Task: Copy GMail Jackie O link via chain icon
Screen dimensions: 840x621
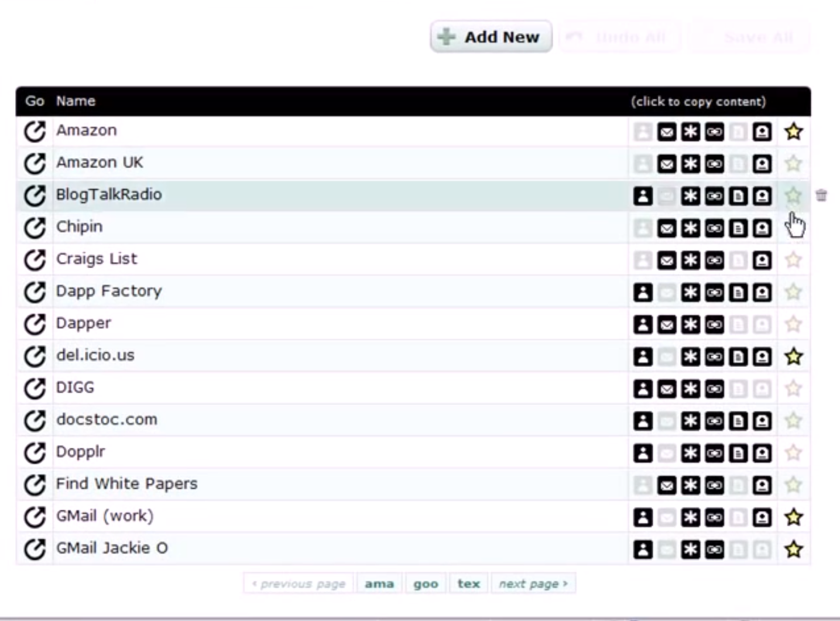Action: (714, 550)
